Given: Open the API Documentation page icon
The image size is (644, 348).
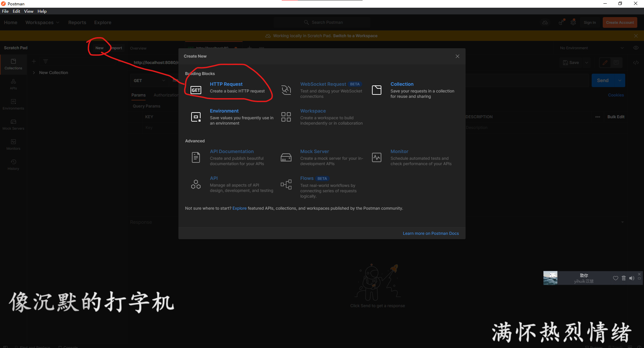Looking at the screenshot, I should [196, 157].
